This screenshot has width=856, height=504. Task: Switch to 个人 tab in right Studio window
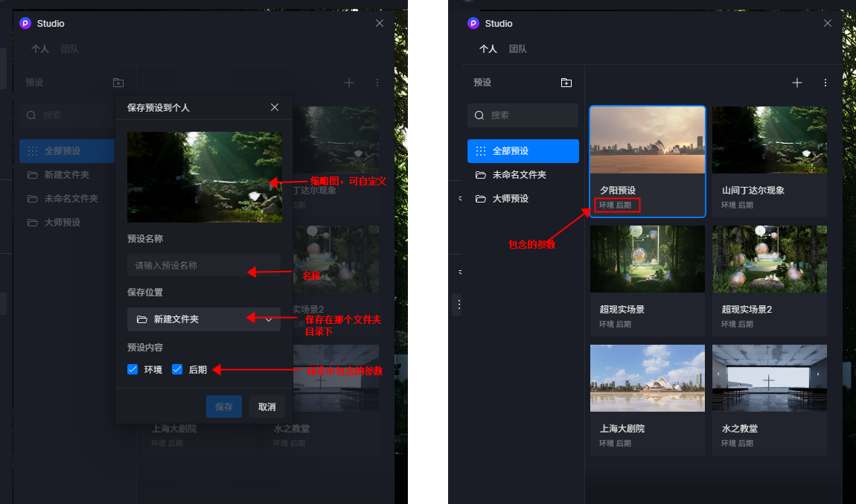tap(488, 49)
